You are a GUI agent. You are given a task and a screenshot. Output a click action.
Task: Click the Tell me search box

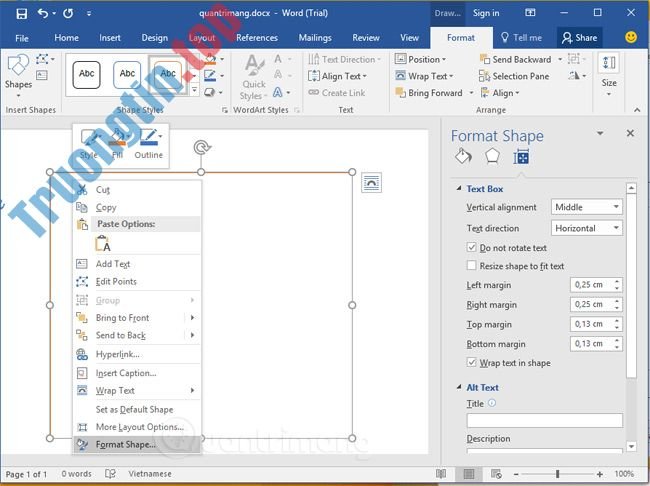coord(521,38)
